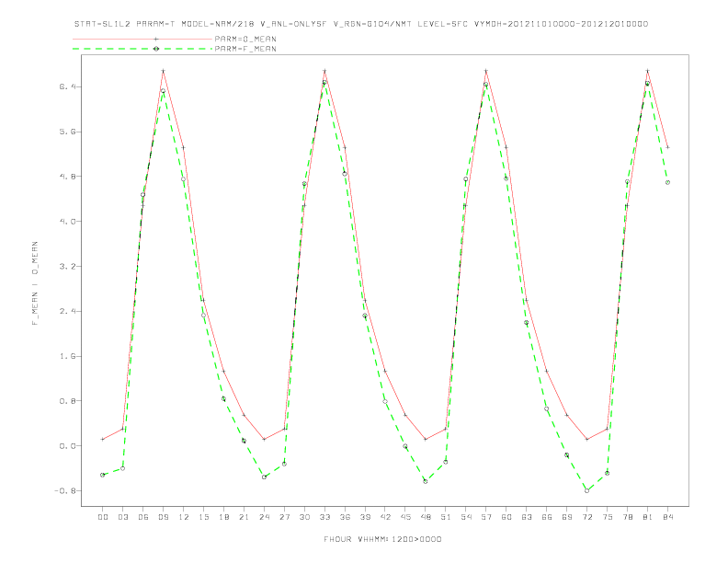The image size is (728, 563).
Task: Click the green dashed legend line sample
Action: tap(142, 49)
